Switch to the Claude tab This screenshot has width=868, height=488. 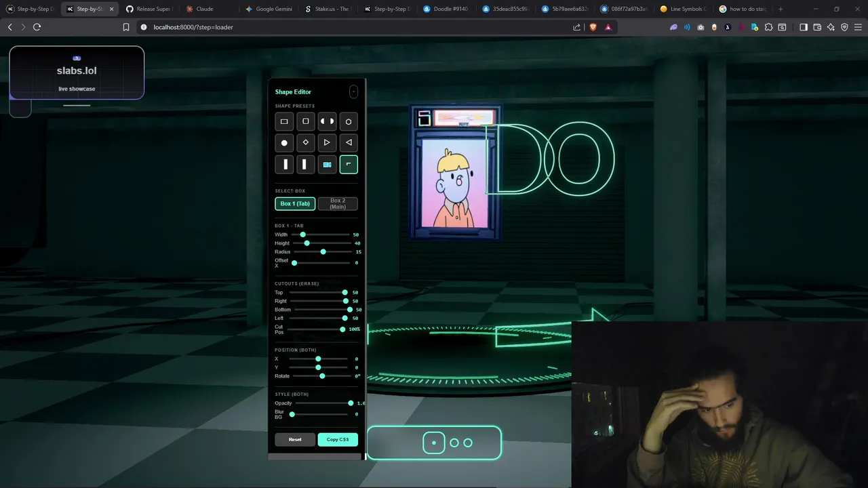[x=208, y=9]
